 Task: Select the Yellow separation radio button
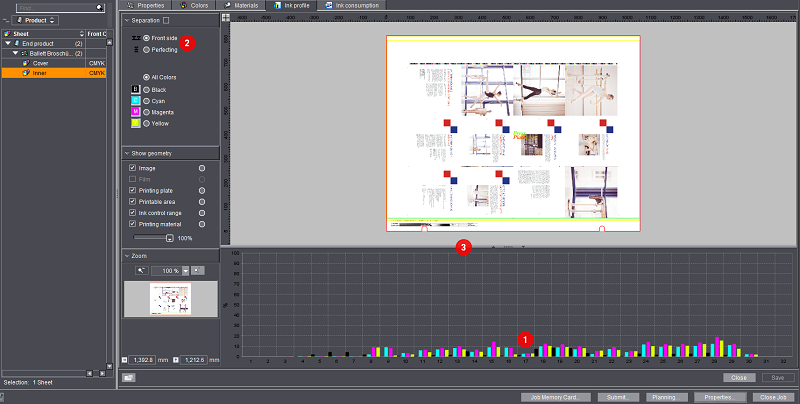[x=146, y=124]
